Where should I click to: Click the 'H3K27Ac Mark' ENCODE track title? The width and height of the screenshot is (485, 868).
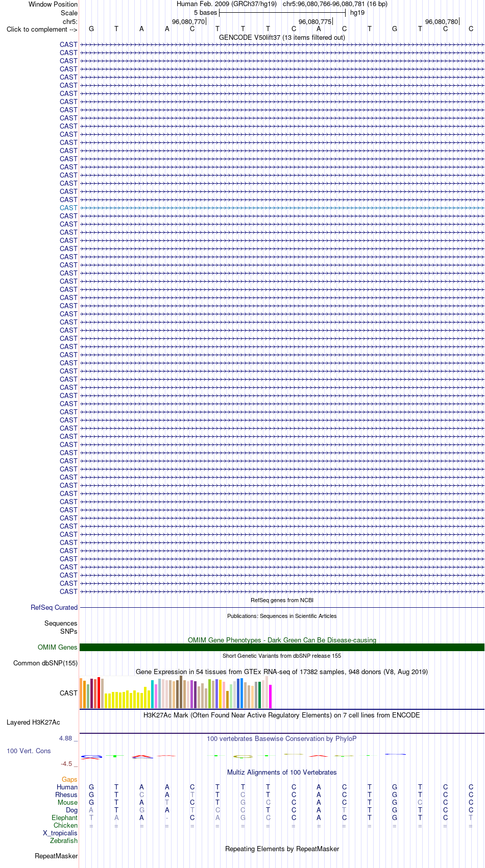(282, 715)
